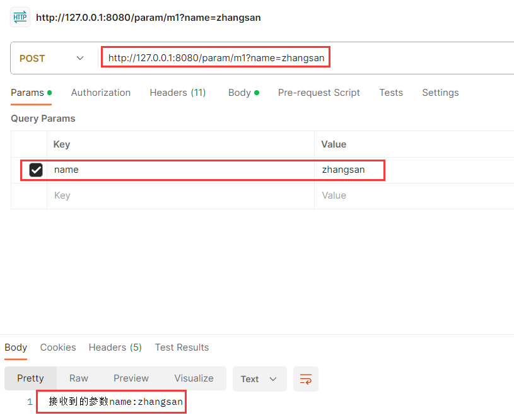Click the 'Value' column header

click(x=334, y=144)
